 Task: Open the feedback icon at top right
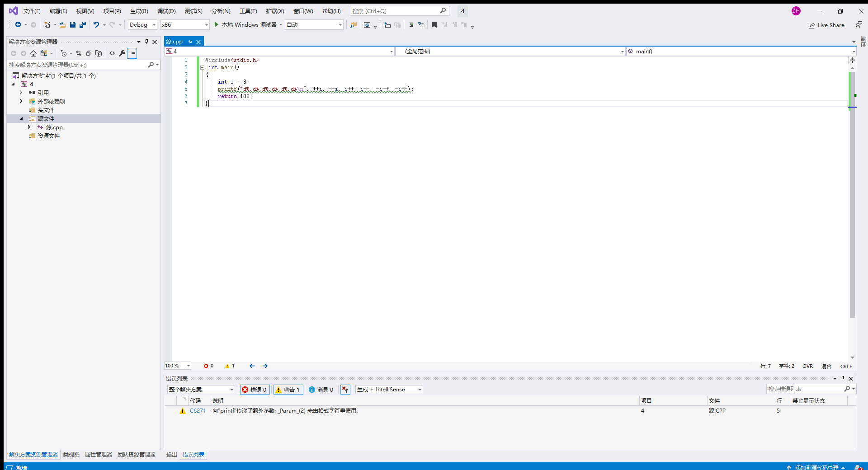coord(859,25)
